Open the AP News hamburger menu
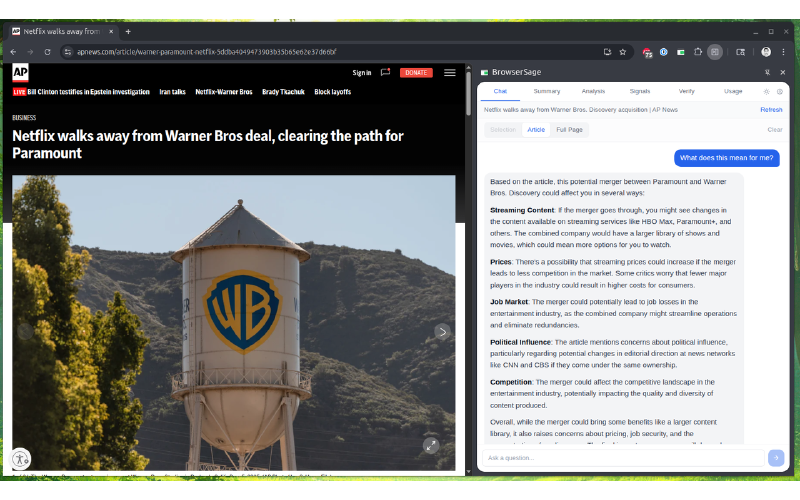The width and height of the screenshot is (800, 500). [x=450, y=72]
